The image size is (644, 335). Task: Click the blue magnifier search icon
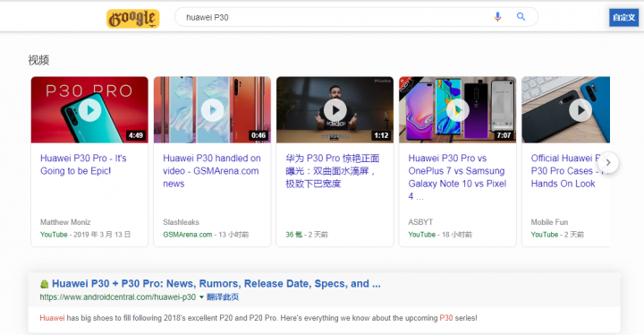(x=521, y=17)
